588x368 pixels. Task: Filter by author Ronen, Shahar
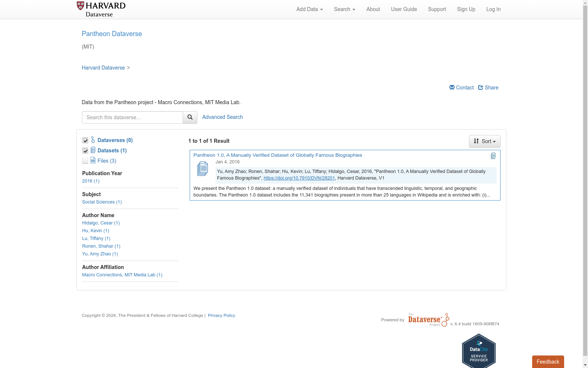point(101,246)
